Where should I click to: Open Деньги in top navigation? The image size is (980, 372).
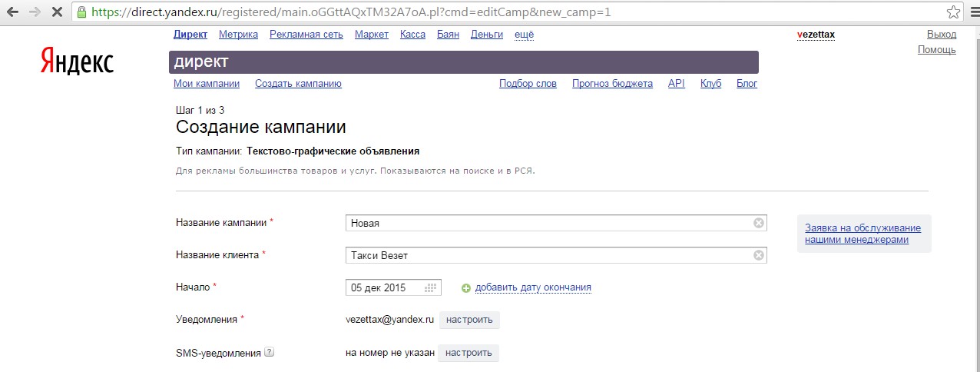click(x=487, y=35)
